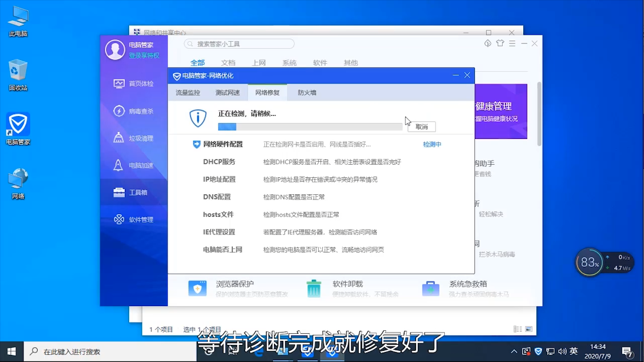Screen dimensions: 644x362
Task: Select the 上网 category tab
Action: click(x=259, y=63)
